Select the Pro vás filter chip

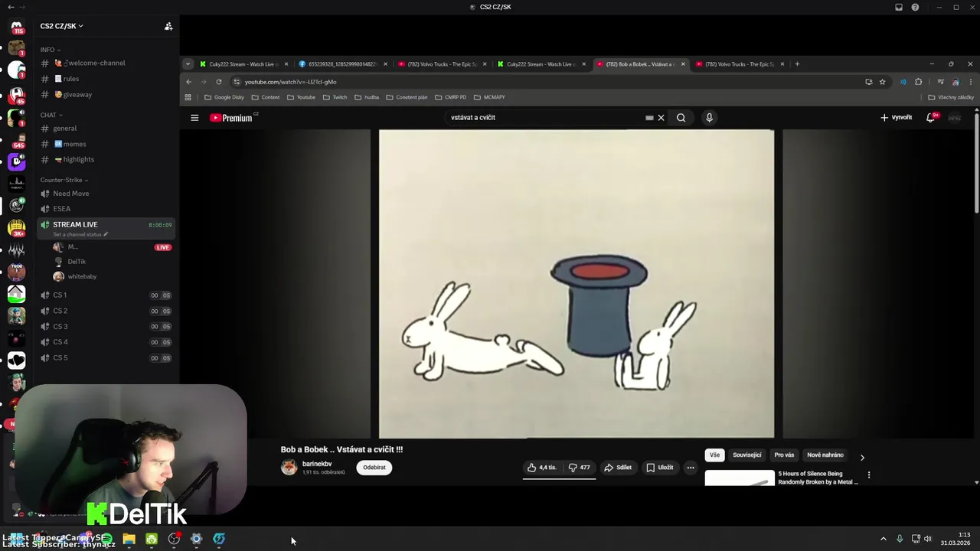pos(784,455)
